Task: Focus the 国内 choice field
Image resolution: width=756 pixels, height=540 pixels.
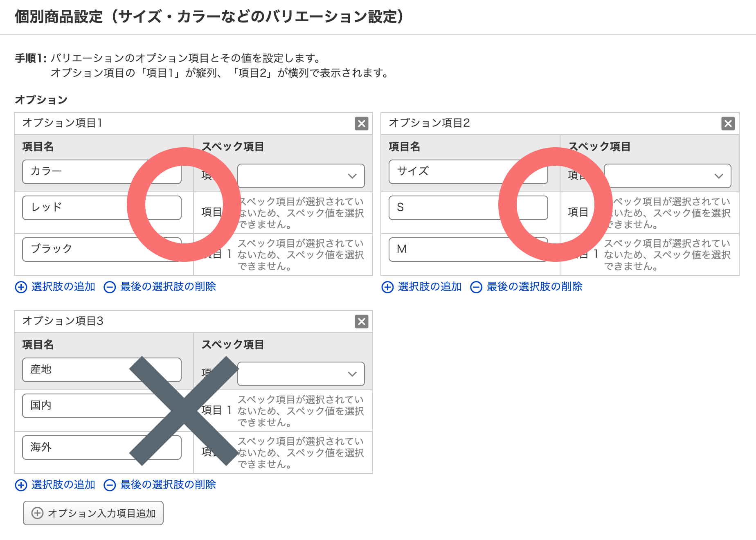Action: pyautogui.click(x=102, y=406)
